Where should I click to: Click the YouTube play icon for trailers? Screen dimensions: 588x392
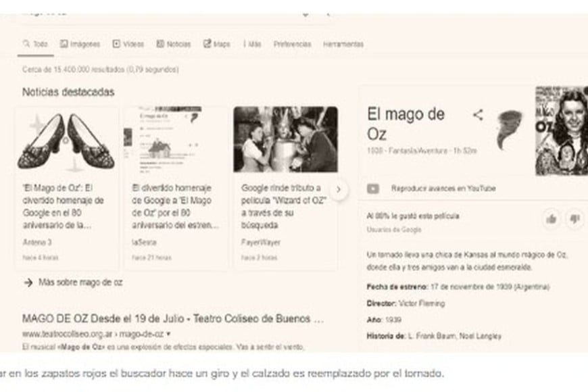click(373, 189)
